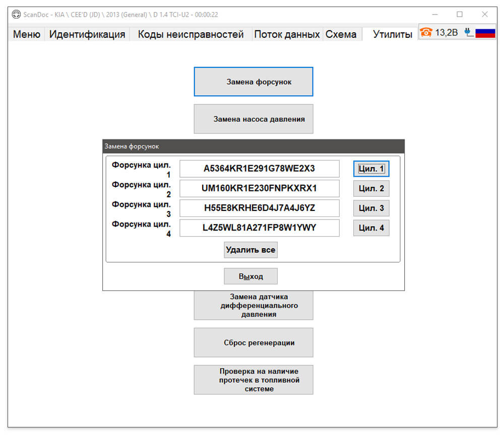
Task: Click the Замена насоса давления button
Action: tap(254, 119)
